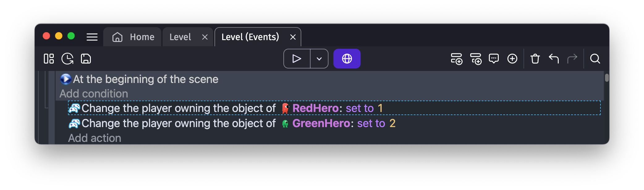Click Add action below the GreenHero action

click(x=94, y=138)
